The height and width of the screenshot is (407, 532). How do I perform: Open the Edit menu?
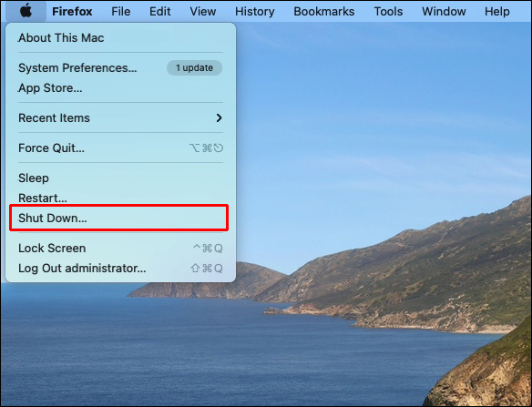[x=159, y=11]
